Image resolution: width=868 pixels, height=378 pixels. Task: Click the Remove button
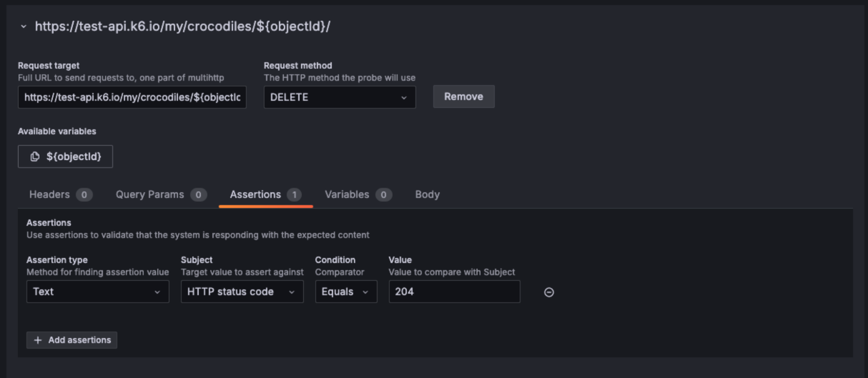pos(463,96)
